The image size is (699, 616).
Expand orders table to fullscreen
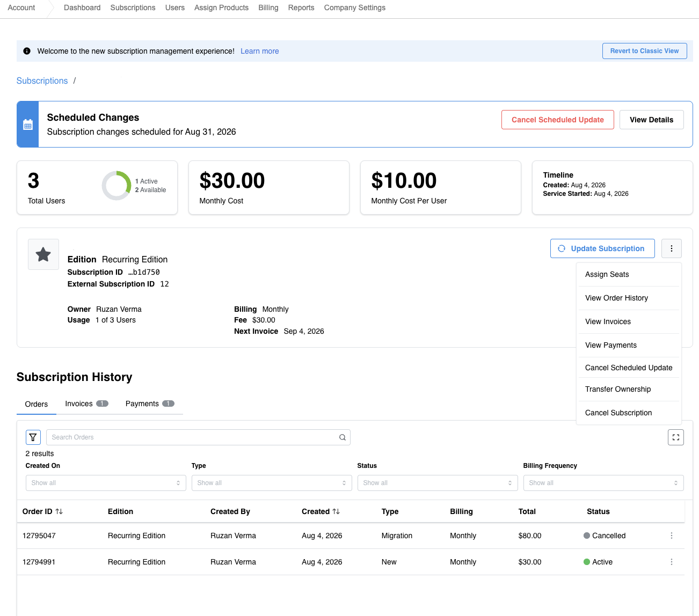[x=676, y=437]
